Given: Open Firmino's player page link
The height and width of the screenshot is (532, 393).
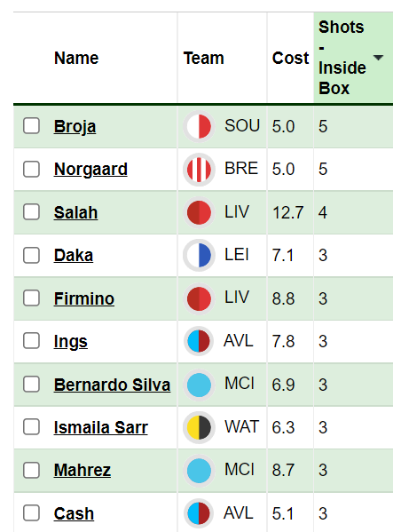Looking at the screenshot, I should tap(84, 298).
